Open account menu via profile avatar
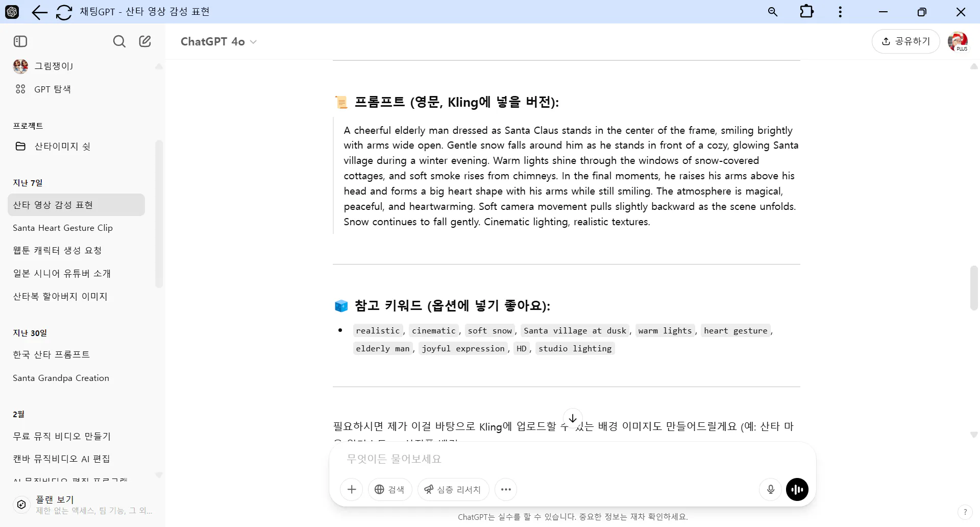The image size is (980, 527). pyautogui.click(x=959, y=41)
